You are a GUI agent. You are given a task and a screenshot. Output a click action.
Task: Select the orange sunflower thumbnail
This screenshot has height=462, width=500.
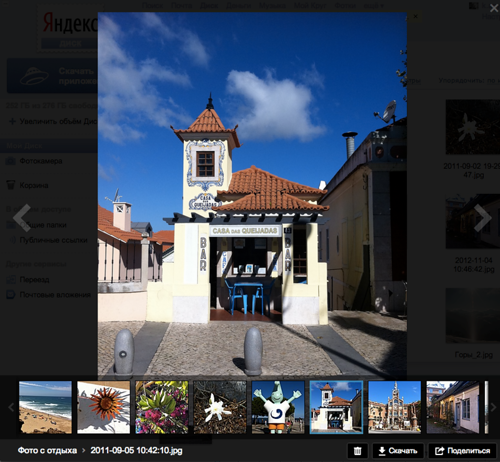[104, 407]
